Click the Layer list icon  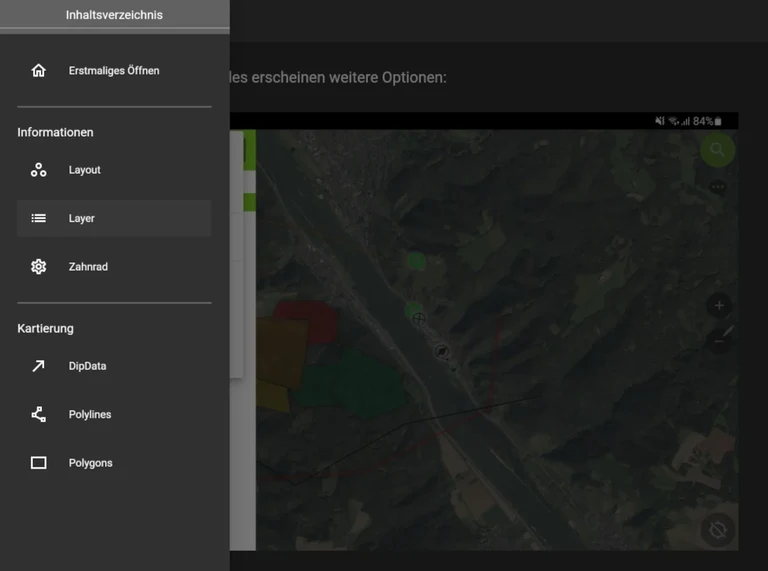click(39, 218)
